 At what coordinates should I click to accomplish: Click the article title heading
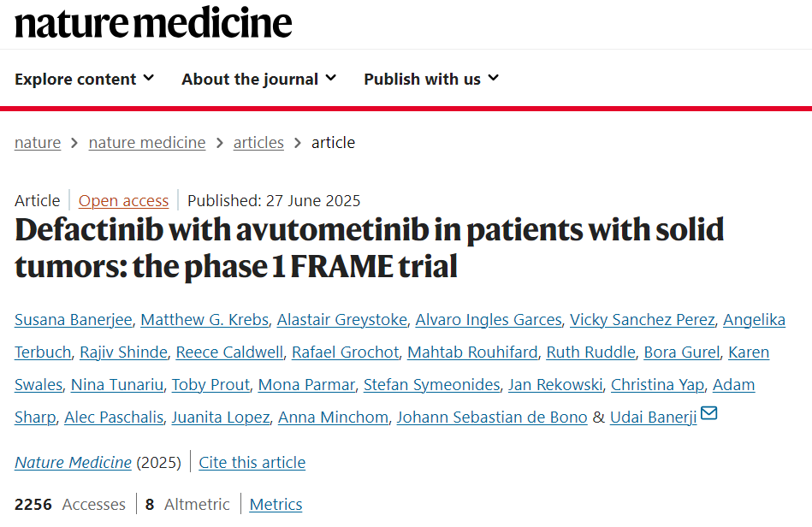(370, 248)
